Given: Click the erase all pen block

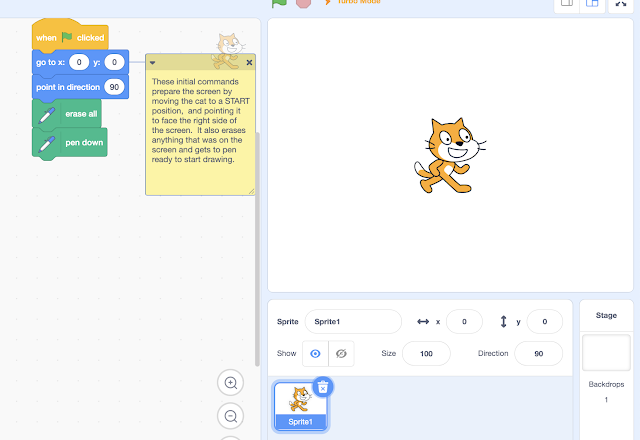Looking at the screenshot, I should coord(67,113).
